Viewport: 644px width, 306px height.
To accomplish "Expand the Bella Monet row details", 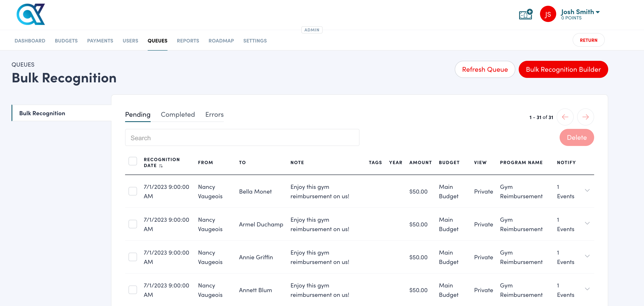I will [x=587, y=191].
